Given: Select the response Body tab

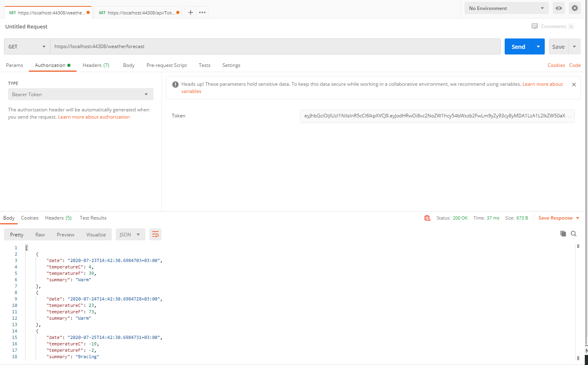Looking at the screenshot, I should tap(9, 218).
